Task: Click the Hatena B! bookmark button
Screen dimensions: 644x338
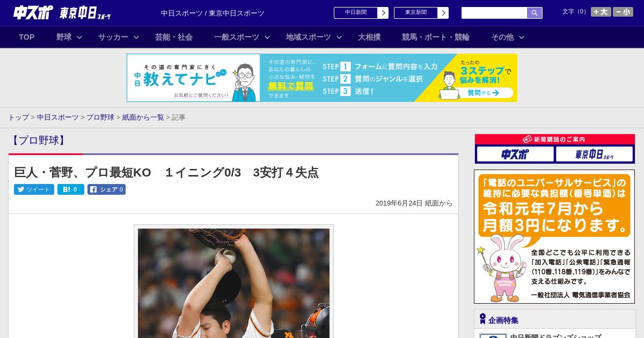Action: pos(71,189)
